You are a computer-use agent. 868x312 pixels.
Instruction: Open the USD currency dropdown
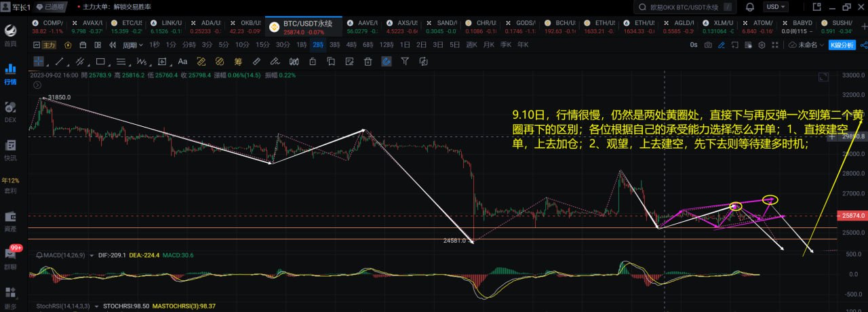click(x=776, y=7)
